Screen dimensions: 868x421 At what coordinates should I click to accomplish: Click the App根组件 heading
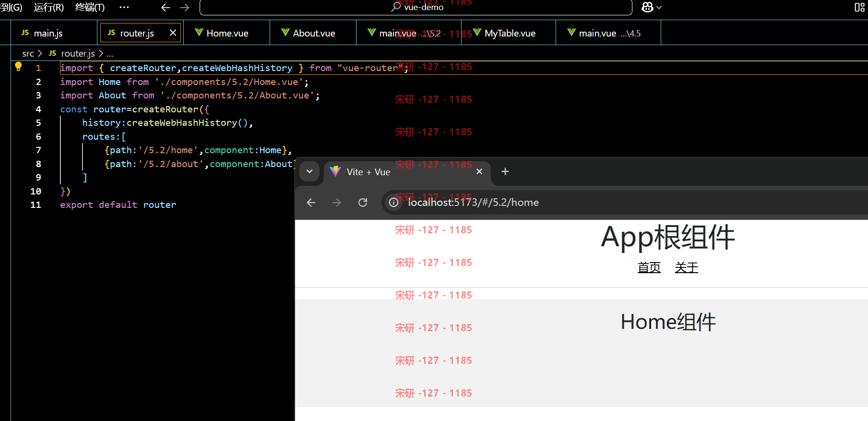[x=668, y=237]
